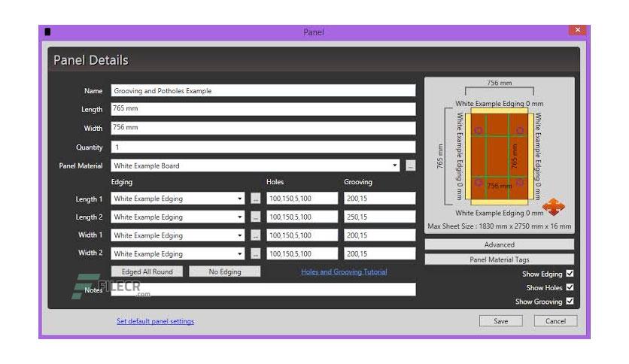The width and height of the screenshot is (629, 364).
Task: Click the Advanced button
Action: pyautogui.click(x=499, y=245)
